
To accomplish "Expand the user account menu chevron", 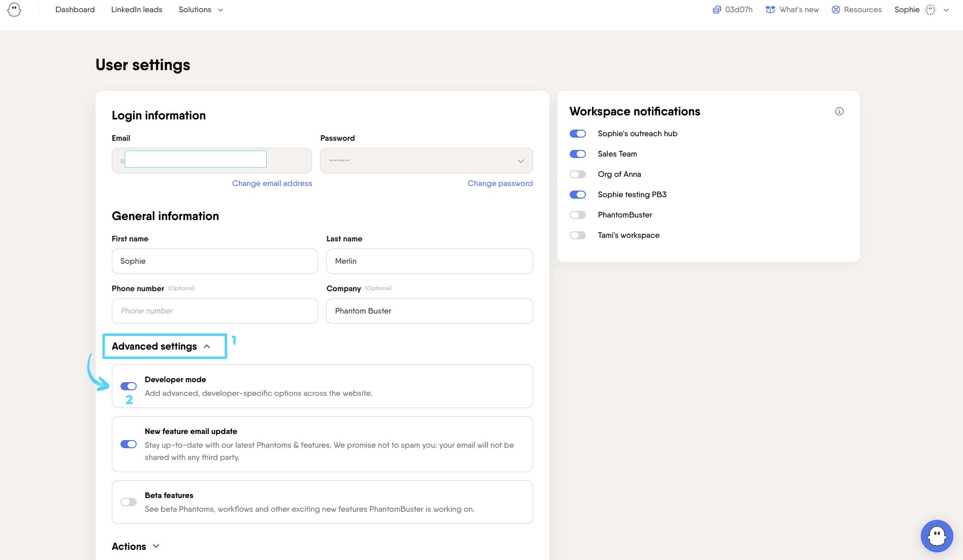I will click(946, 10).
